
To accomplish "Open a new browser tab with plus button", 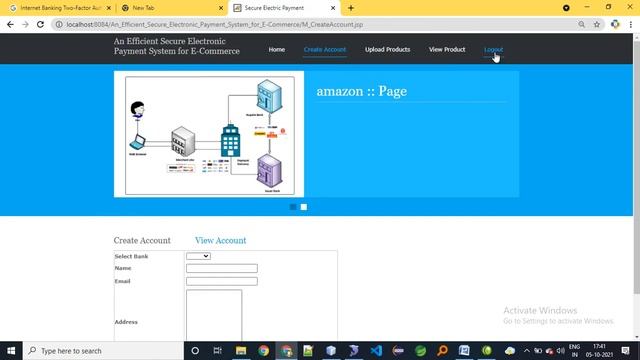I will click(x=351, y=8).
